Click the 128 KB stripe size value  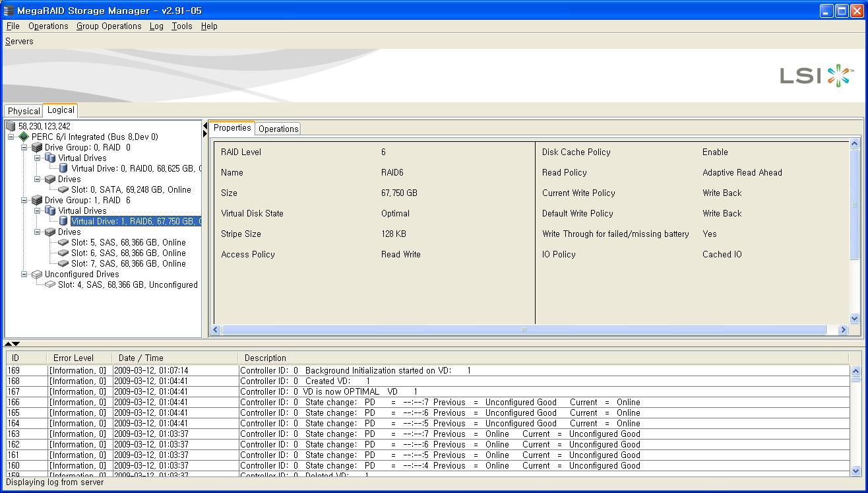(393, 234)
